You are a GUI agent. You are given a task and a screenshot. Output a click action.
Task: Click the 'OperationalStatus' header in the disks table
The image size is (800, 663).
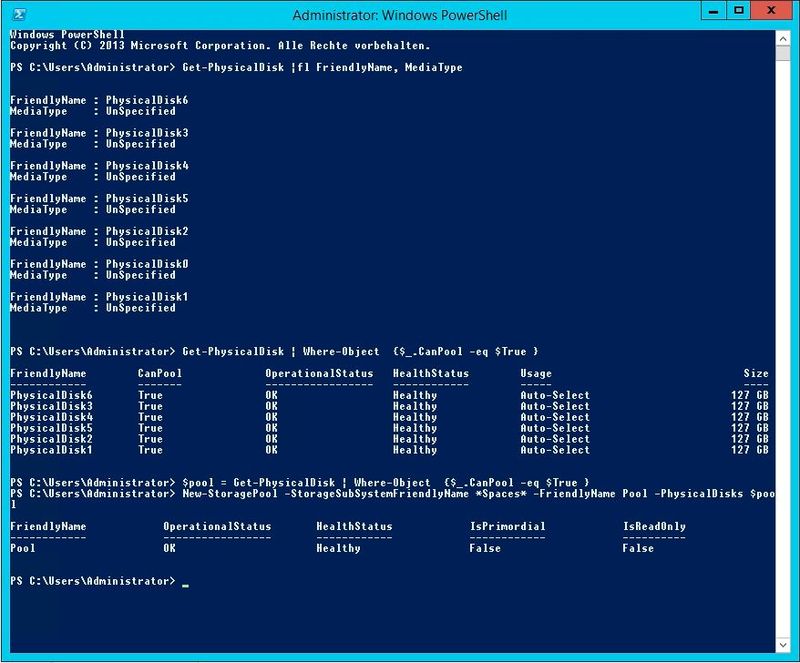(x=319, y=373)
